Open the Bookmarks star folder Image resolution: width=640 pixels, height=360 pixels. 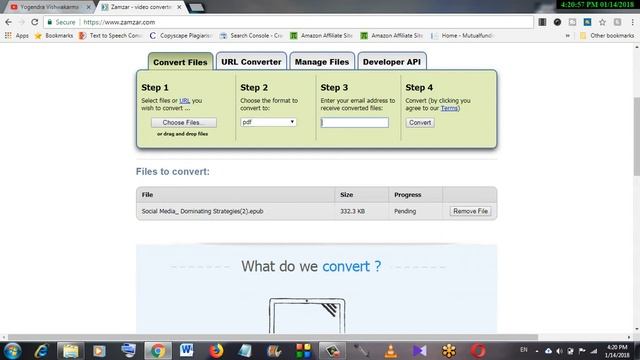54,36
